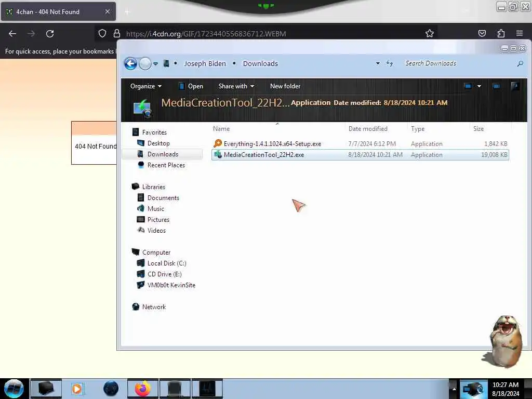Click the 1,842 KB size cell
The image size is (532, 399).
(x=495, y=144)
